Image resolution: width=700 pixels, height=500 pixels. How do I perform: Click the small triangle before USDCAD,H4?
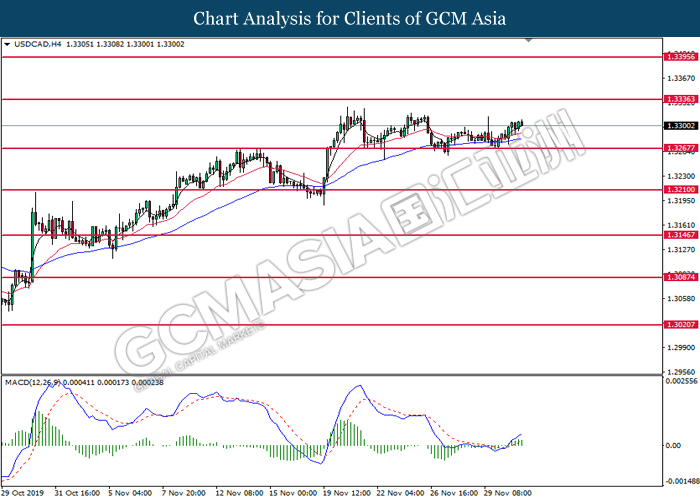coord(8,44)
